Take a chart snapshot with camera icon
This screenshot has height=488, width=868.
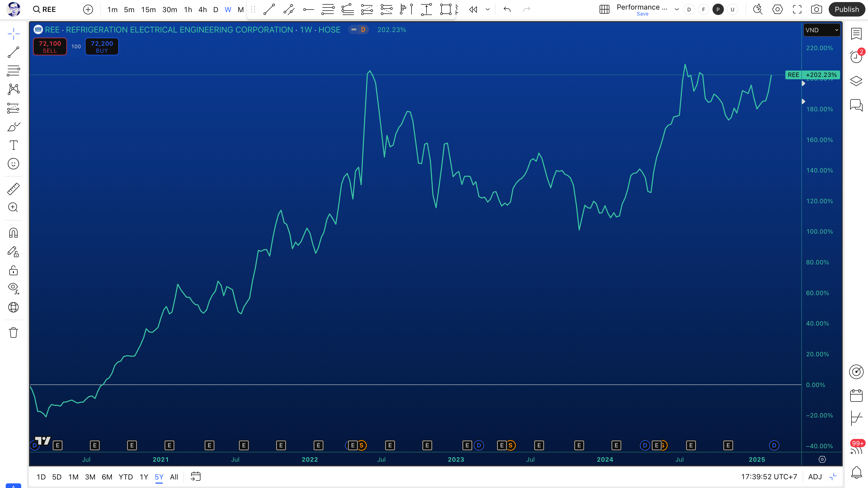click(x=816, y=10)
